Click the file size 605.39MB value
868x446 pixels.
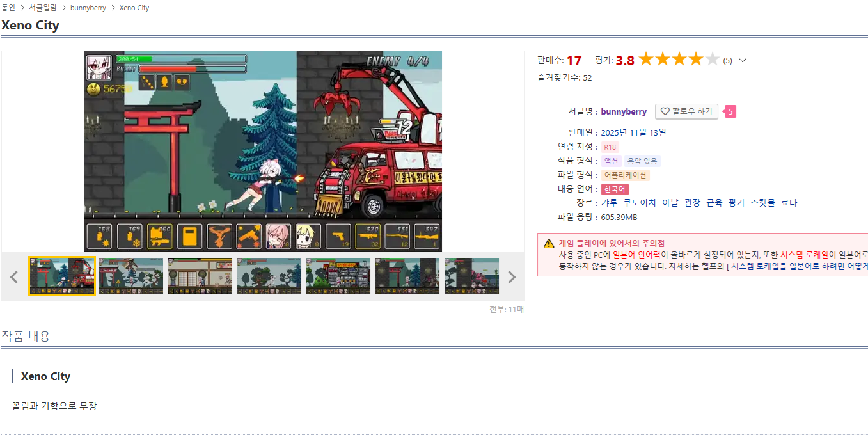[619, 217]
